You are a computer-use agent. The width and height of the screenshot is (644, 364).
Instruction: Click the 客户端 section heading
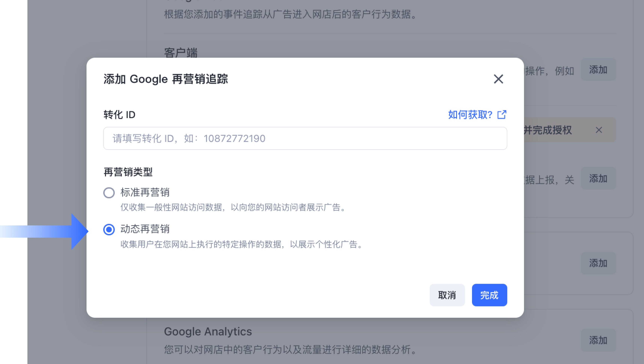[x=181, y=53]
